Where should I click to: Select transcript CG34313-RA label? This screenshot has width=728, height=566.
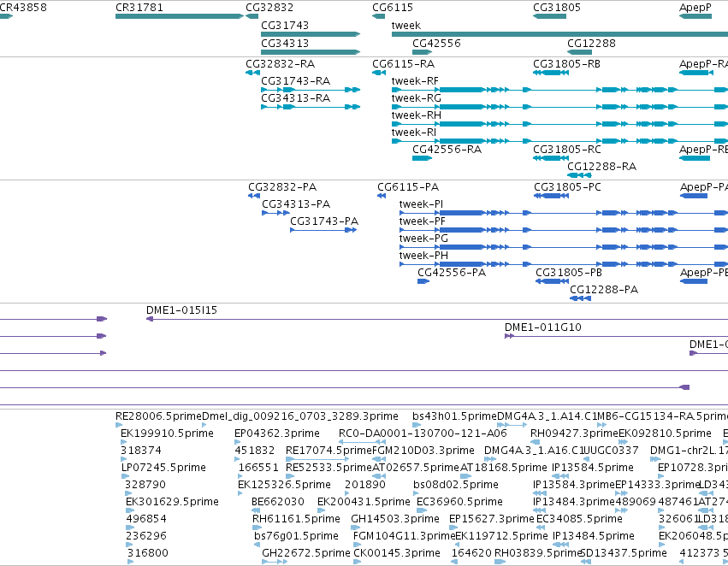pos(295,98)
